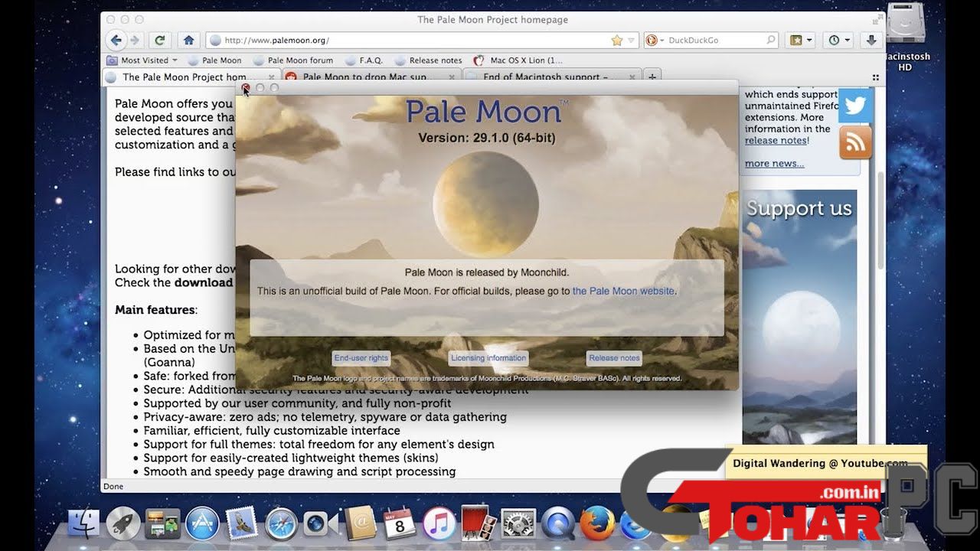Launch Firefox from the dock

tap(597, 523)
